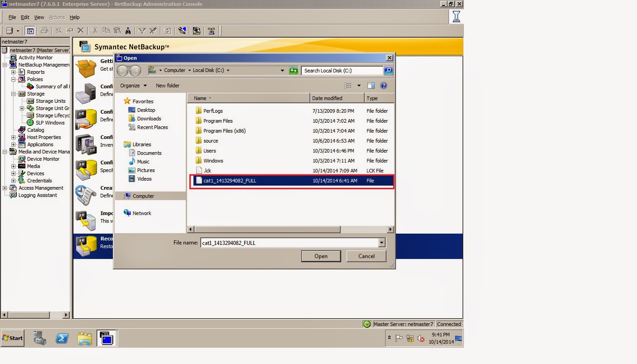The width and height of the screenshot is (637, 364).
Task: Click the Refresh icon on the NetBackup toolbar
Action: pos(168,30)
